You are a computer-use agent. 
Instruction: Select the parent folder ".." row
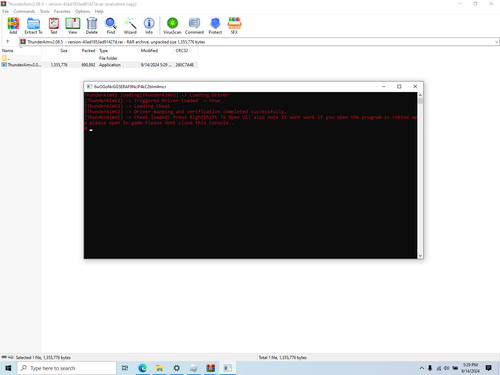pos(99,58)
